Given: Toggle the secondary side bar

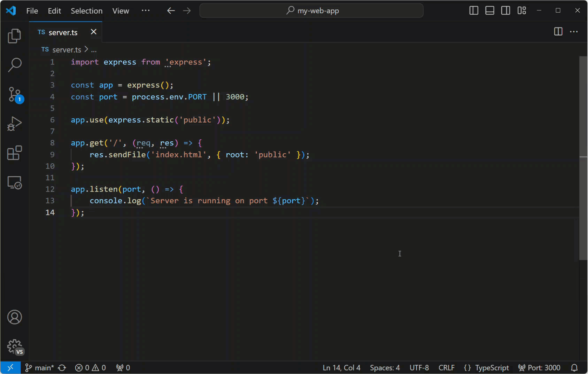Looking at the screenshot, I should (505, 10).
